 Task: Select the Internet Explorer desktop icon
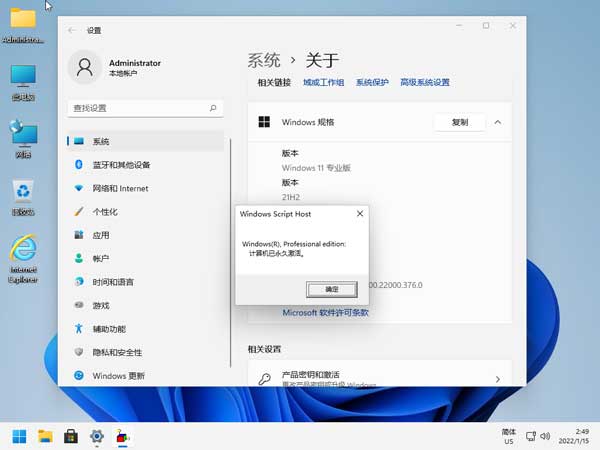coord(23,259)
